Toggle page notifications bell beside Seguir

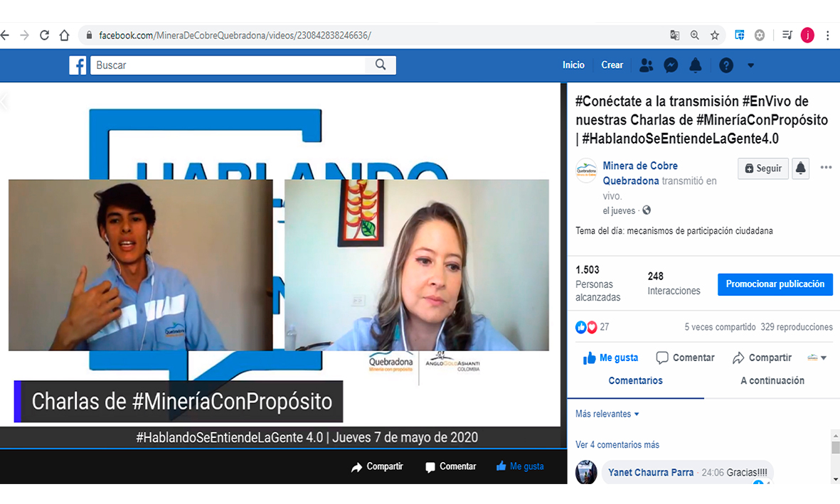pyautogui.click(x=800, y=168)
